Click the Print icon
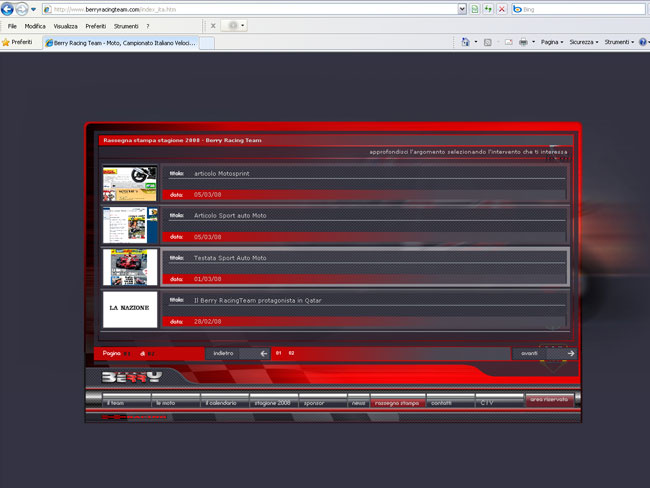 (524, 42)
